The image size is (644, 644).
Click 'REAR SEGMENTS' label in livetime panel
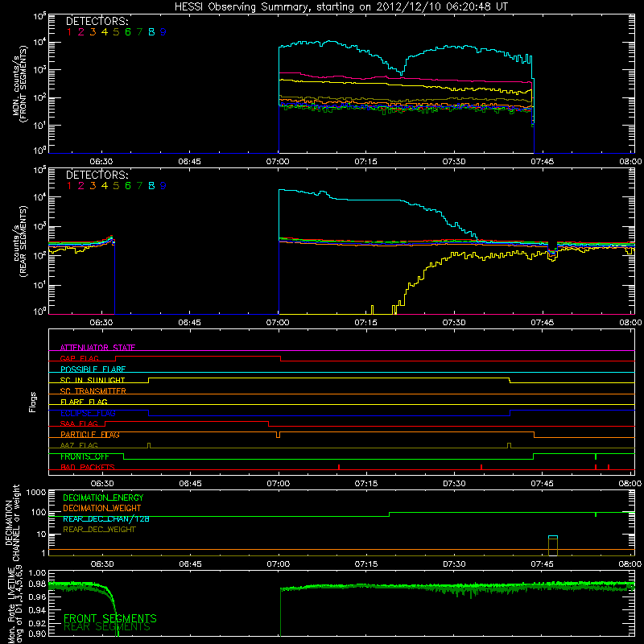tap(107, 627)
